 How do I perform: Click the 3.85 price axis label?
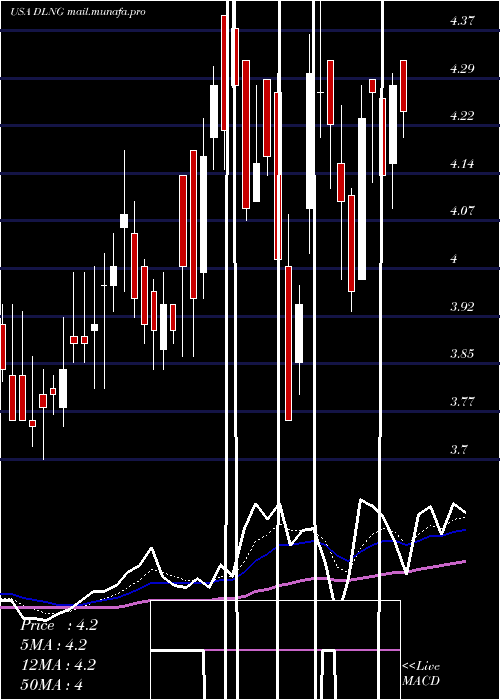coord(462,354)
